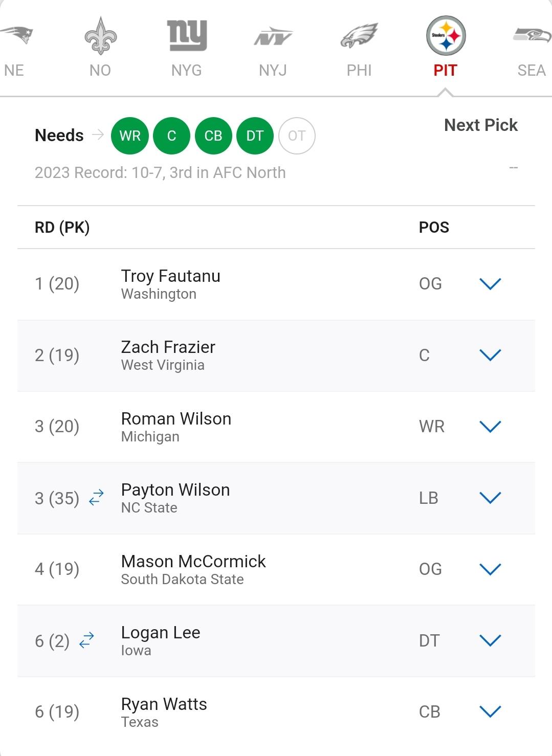The height and width of the screenshot is (756, 552).
Task: Open the New York Giants logo
Action: pos(187,35)
